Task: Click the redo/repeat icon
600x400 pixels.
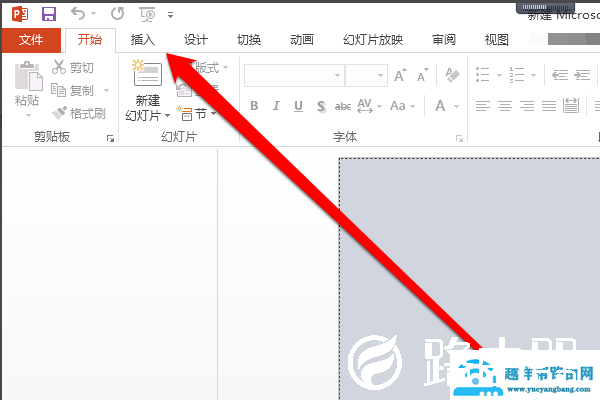Action: [117, 14]
